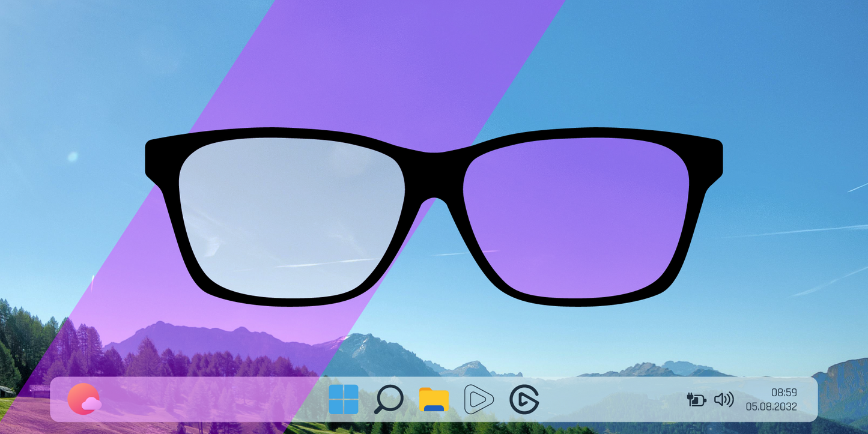This screenshot has height=434, width=868.
Task: Check the battery charging status icon
Action: point(696,399)
